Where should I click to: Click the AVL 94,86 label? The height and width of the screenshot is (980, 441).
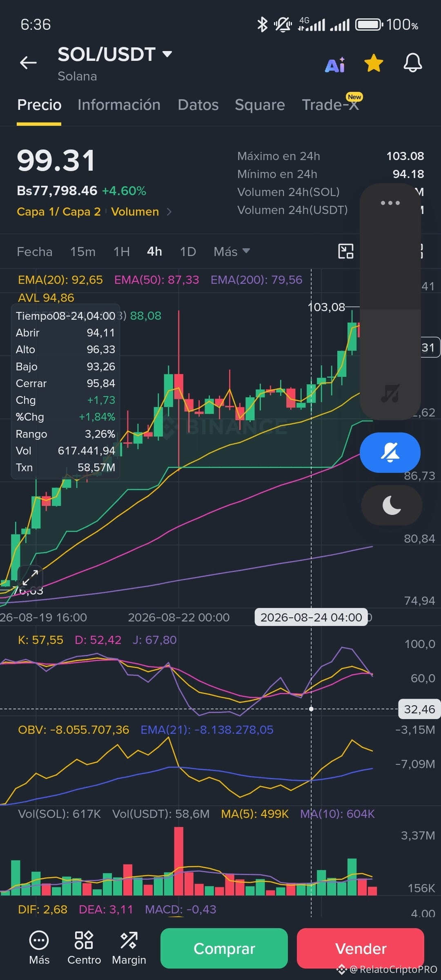tap(46, 298)
